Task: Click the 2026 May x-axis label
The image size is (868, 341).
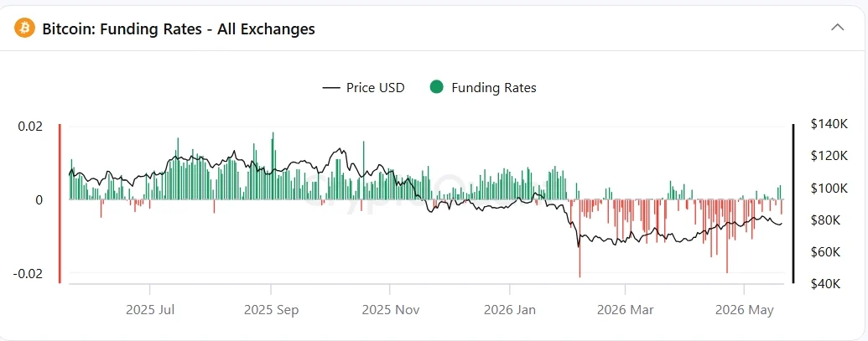Action: (x=745, y=310)
